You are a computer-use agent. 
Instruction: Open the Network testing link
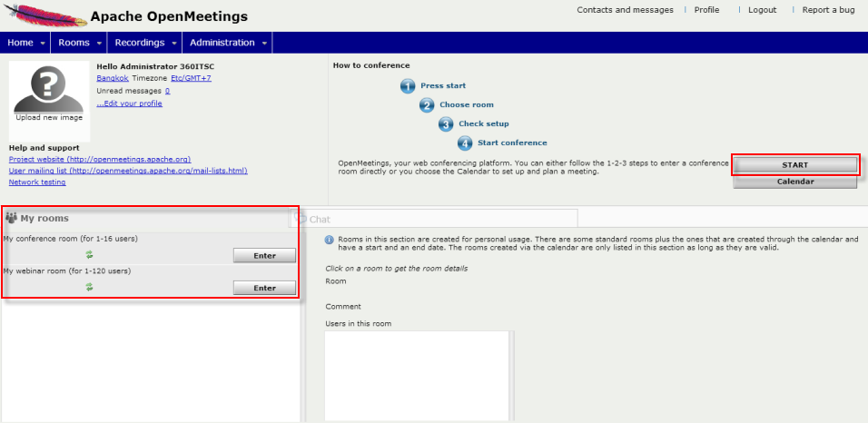pos(37,182)
